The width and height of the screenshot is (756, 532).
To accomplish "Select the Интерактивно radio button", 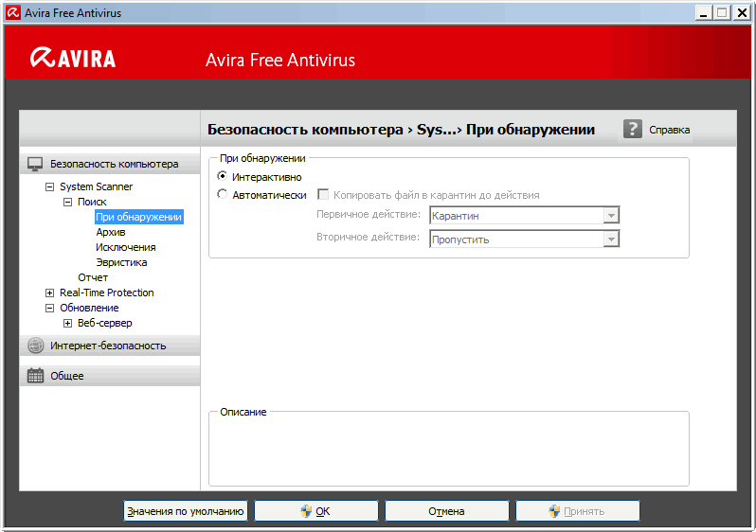I will 223,177.
